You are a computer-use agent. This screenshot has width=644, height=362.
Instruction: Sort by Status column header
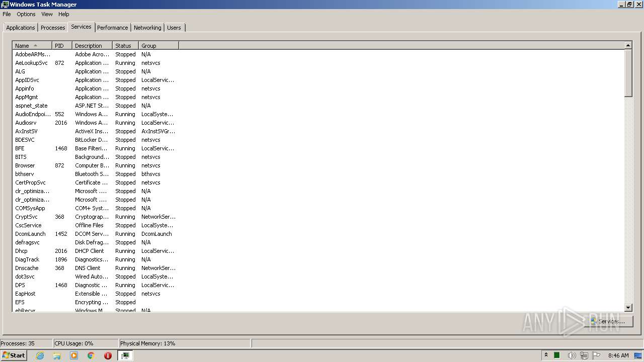(x=126, y=46)
